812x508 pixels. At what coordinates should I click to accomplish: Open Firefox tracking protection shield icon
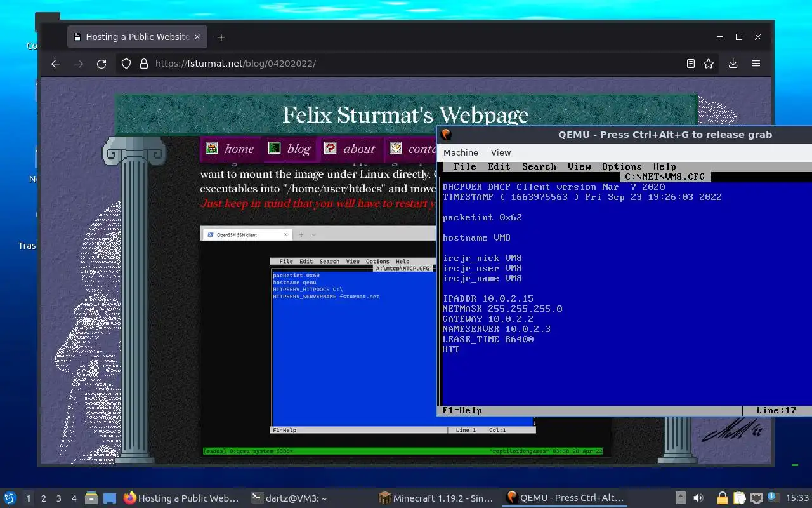pos(126,63)
